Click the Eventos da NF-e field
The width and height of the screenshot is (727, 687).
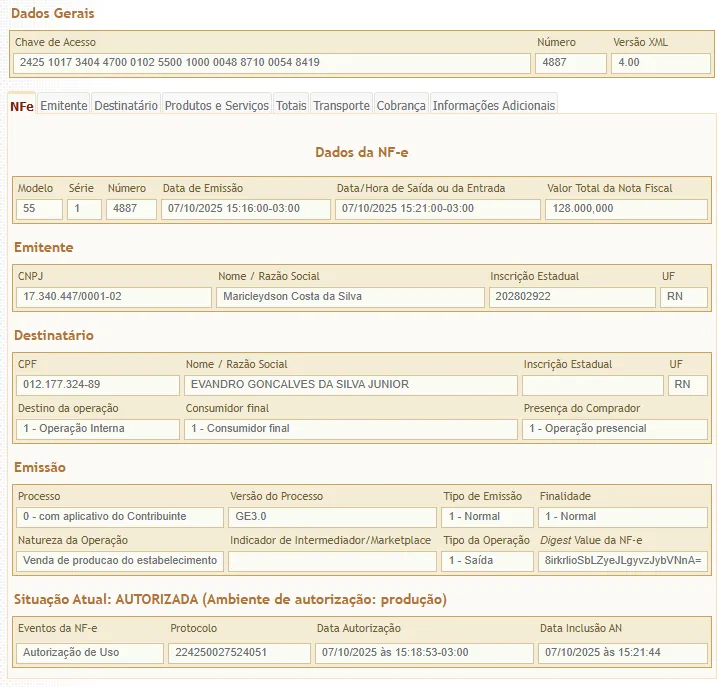[89, 653]
